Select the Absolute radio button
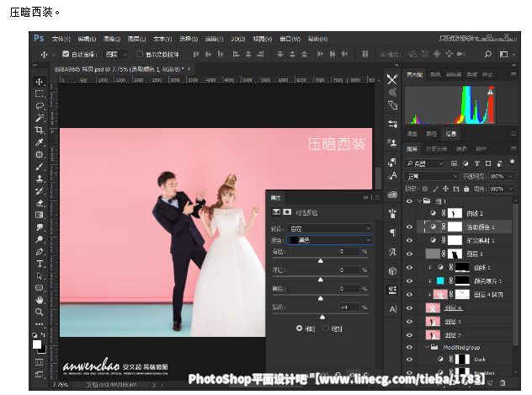The image size is (532, 395). tap(326, 328)
